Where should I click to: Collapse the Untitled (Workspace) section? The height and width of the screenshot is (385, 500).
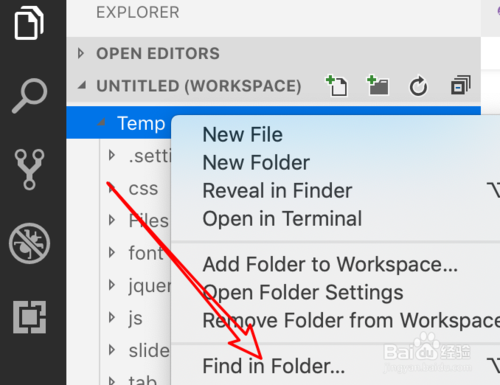click(82, 86)
